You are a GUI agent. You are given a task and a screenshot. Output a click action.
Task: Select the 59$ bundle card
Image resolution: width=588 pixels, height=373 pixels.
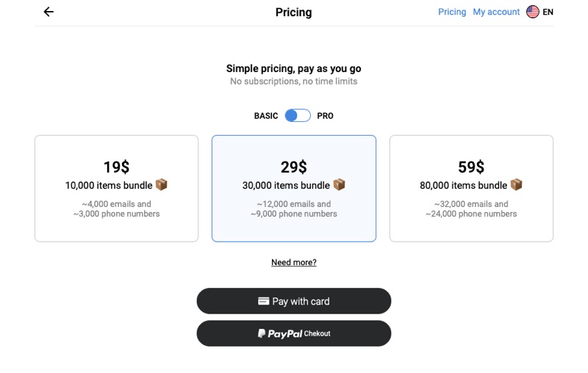pos(471,189)
